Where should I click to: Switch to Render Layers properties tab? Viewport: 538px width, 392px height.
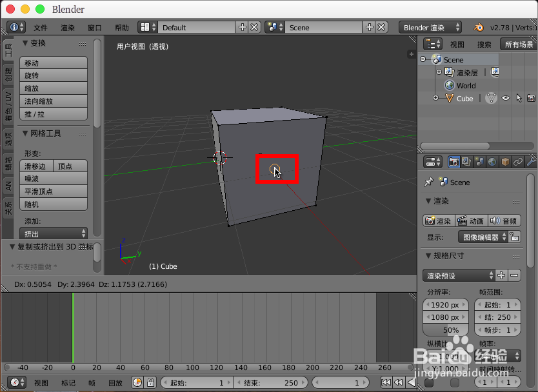[x=466, y=162]
